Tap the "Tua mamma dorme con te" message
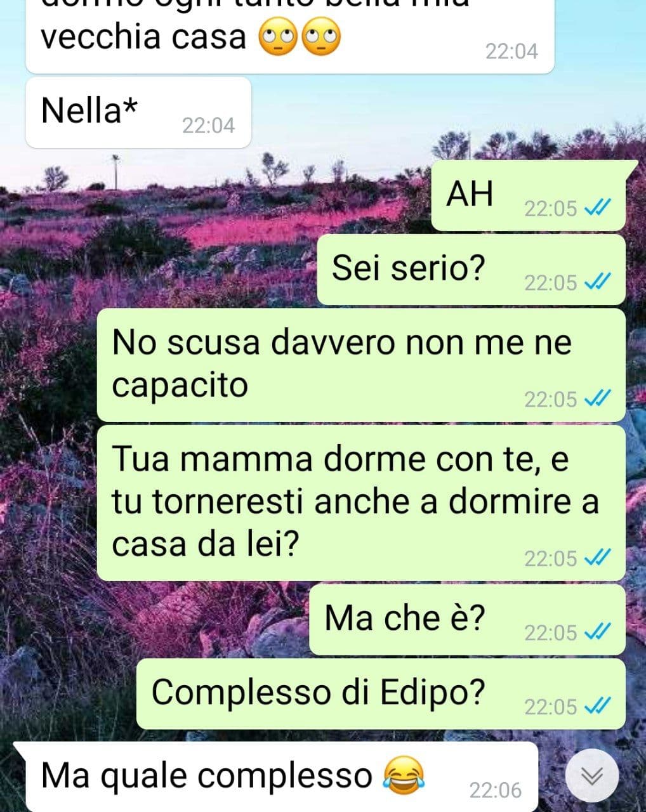The image size is (646, 812). coord(361,503)
